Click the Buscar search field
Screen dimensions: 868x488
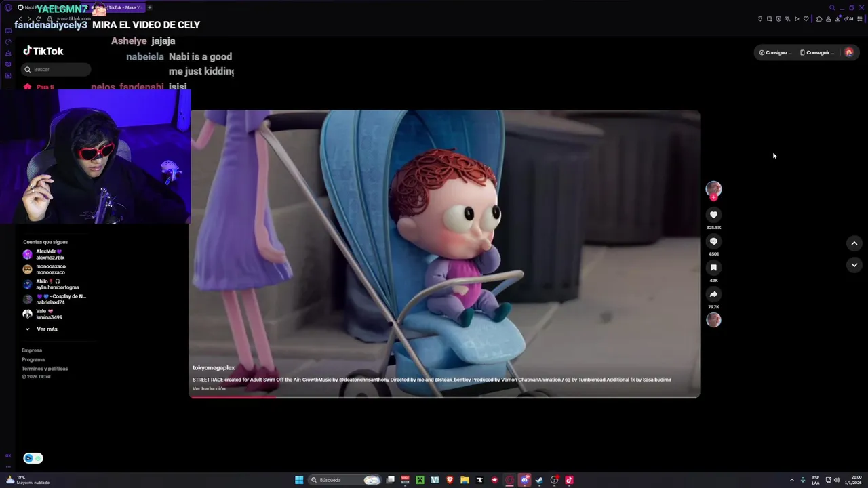point(56,69)
